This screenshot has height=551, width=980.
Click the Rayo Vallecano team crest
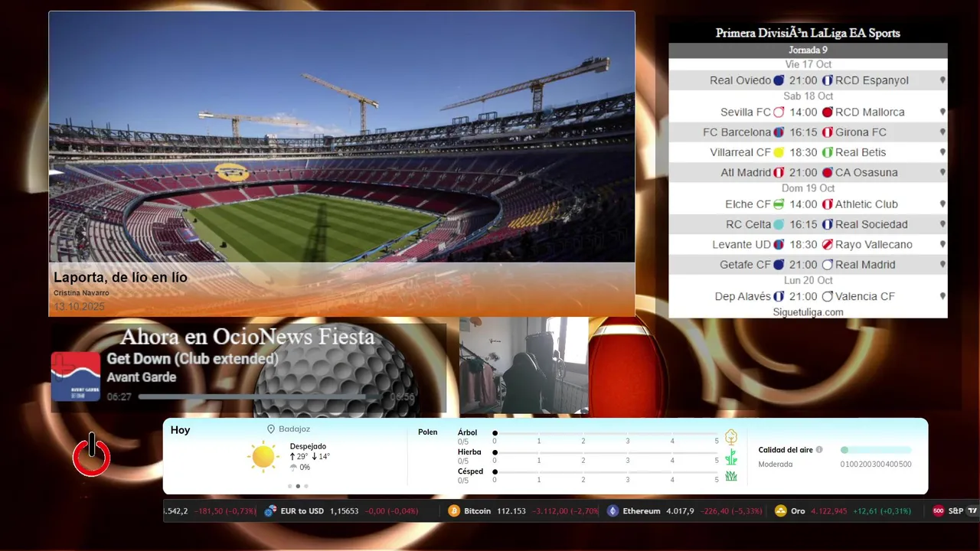pos(828,245)
